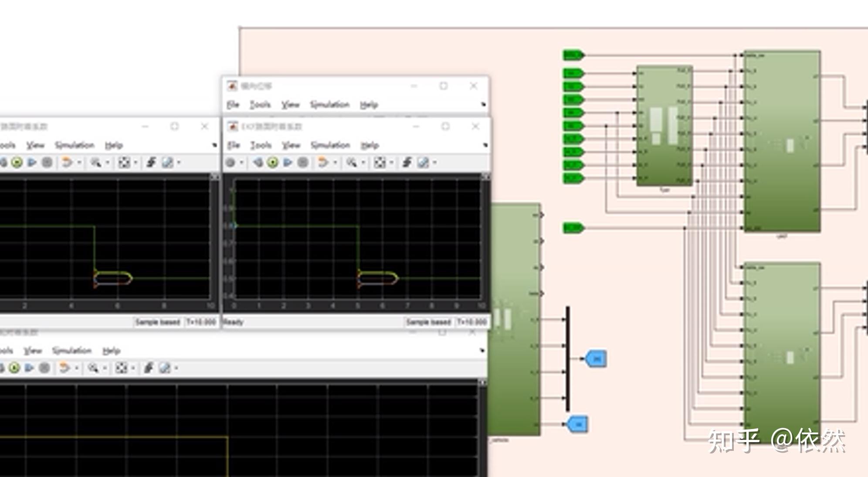
Task: Click Sample based status label in EKF scope
Action: coord(428,322)
